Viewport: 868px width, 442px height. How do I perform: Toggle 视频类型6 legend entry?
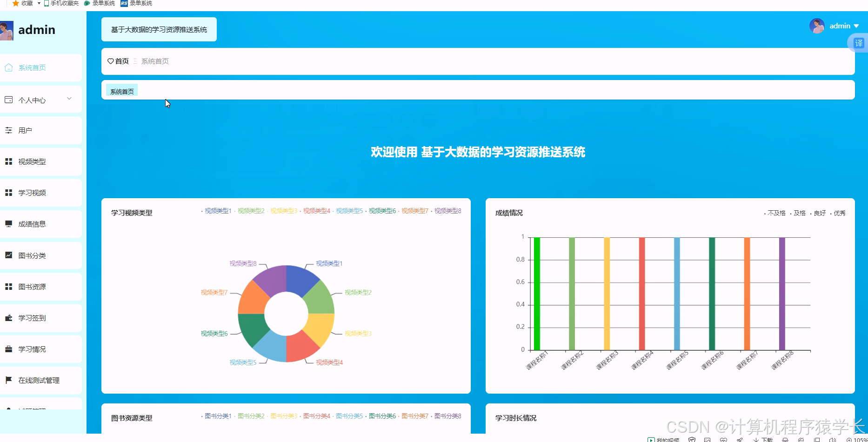pos(380,211)
